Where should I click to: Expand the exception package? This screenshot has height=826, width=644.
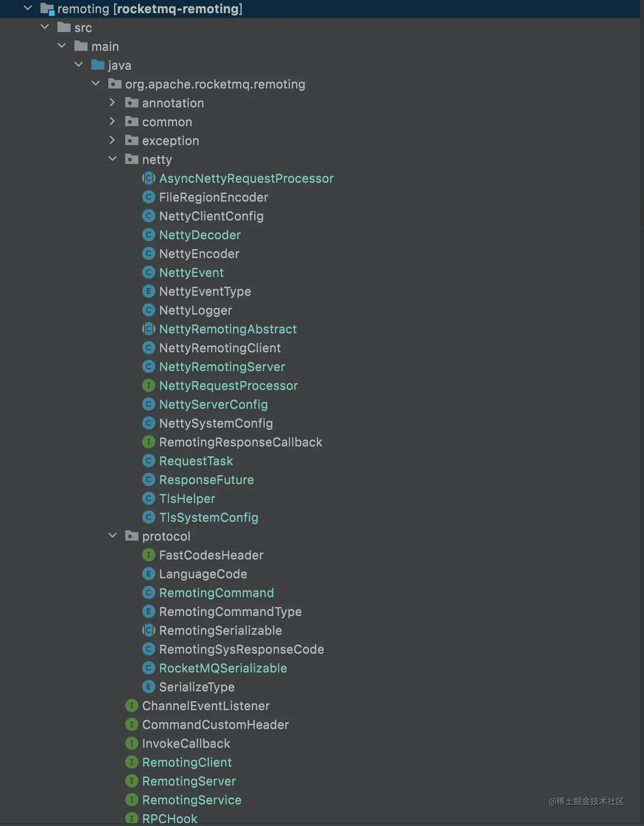pyautogui.click(x=112, y=140)
